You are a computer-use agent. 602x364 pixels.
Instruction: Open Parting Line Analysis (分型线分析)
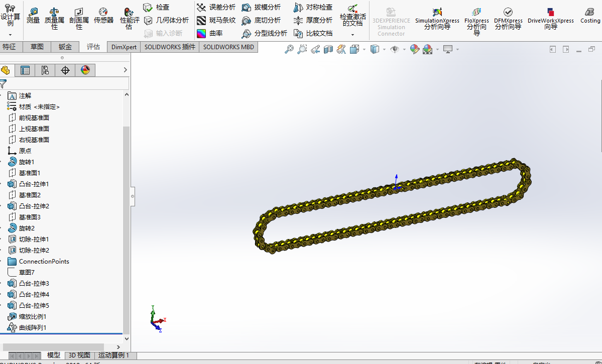(265, 34)
